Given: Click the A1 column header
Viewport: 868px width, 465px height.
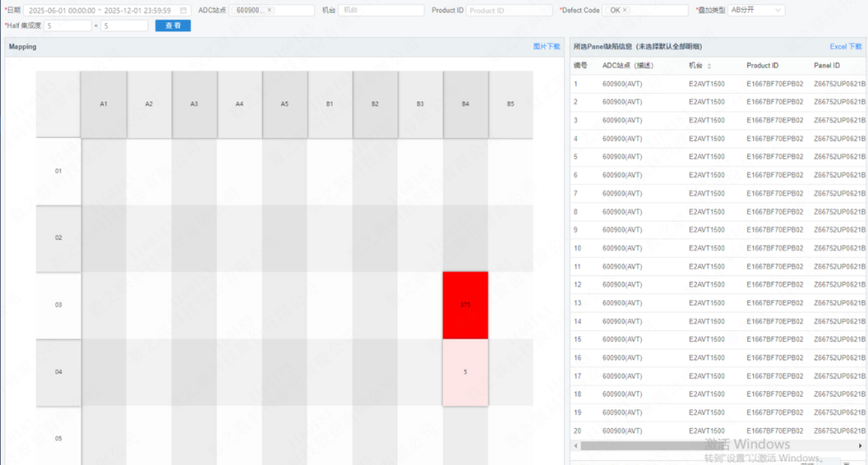Looking at the screenshot, I should (104, 104).
